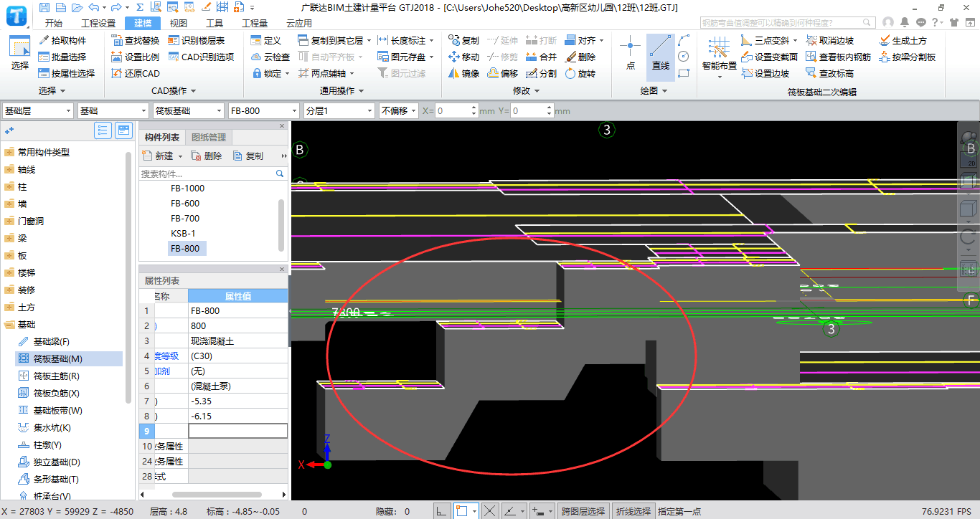Open the 筏板基础 component type dropdown
The height and width of the screenshot is (519, 980).
click(x=189, y=111)
